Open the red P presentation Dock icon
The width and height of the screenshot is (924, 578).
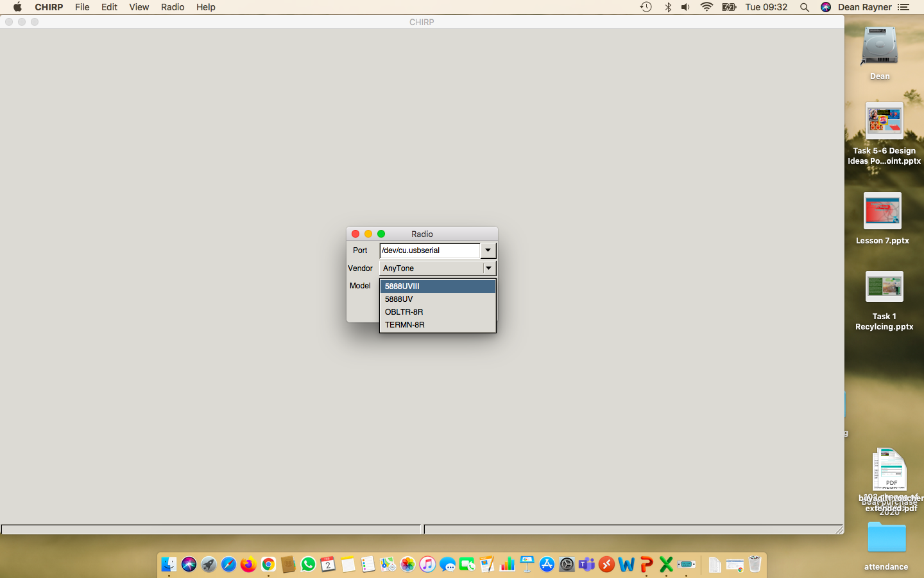646,565
